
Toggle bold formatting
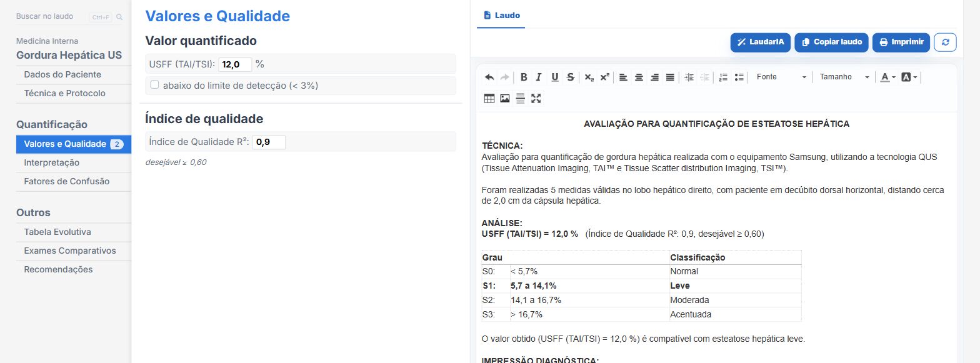[524, 77]
